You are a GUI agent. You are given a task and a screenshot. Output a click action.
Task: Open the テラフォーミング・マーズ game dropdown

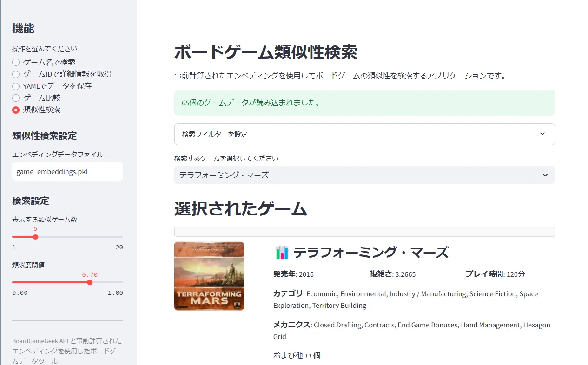(364, 175)
